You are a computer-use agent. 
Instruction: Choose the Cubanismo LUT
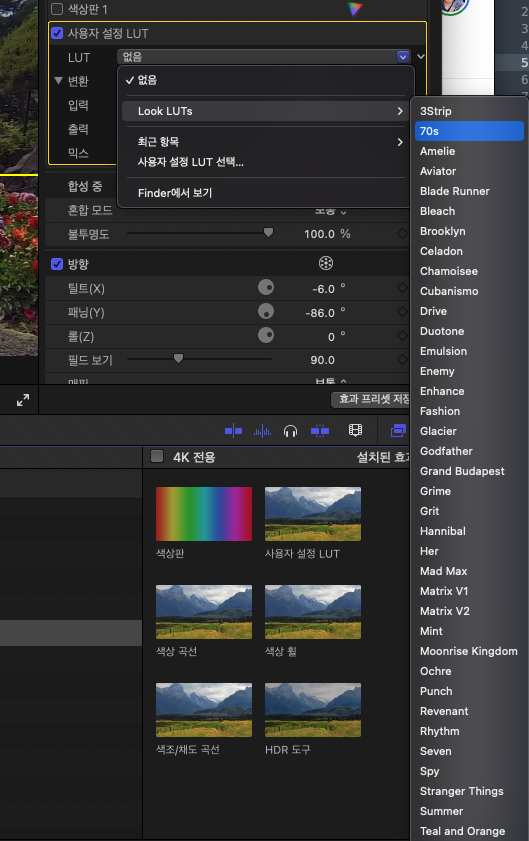(469, 291)
